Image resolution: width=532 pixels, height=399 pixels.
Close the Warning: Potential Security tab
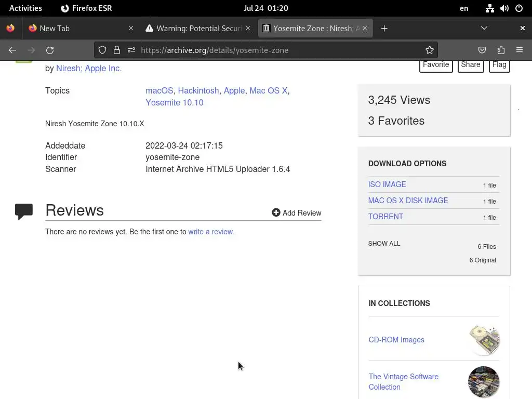(248, 28)
